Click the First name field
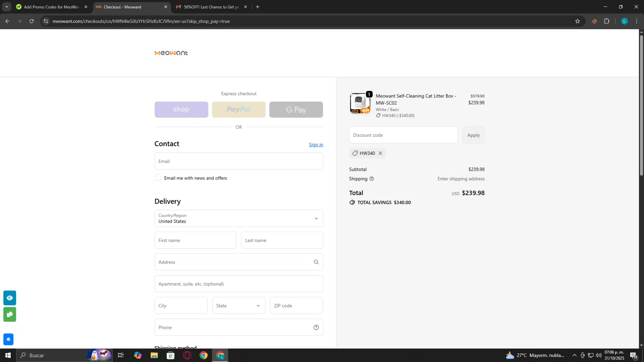The width and height of the screenshot is (644, 362). tap(195, 240)
